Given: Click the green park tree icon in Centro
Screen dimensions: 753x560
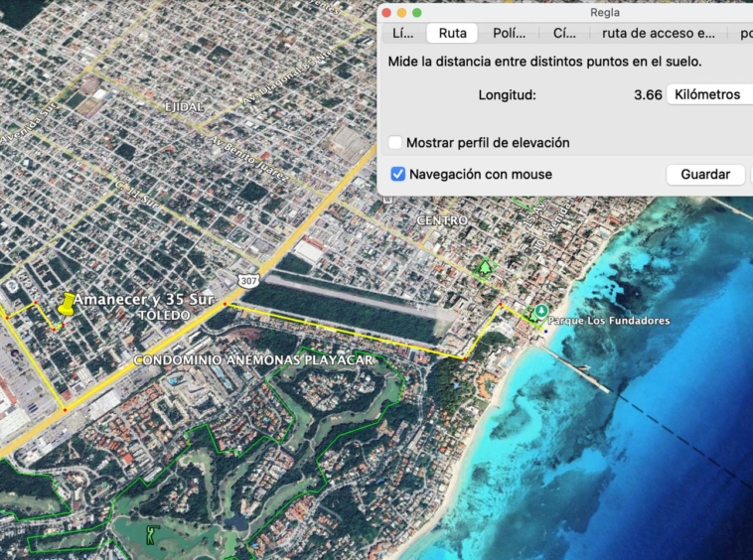Looking at the screenshot, I should point(484,266).
